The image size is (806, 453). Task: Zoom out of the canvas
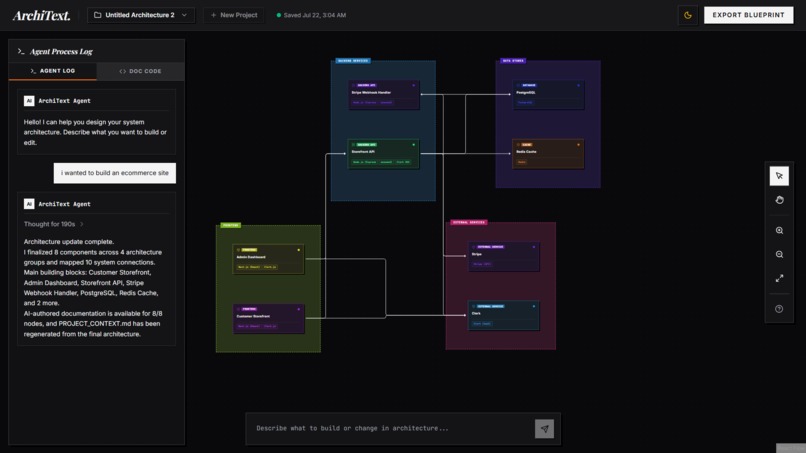779,255
